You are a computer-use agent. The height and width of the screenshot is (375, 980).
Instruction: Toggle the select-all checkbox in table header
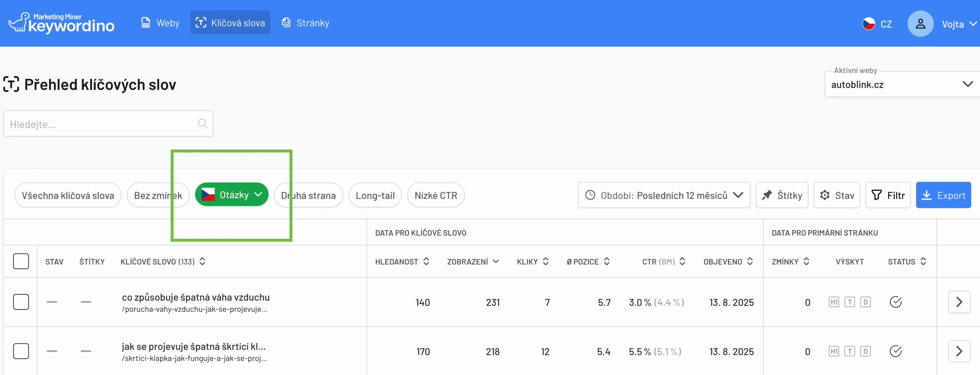[x=21, y=262]
